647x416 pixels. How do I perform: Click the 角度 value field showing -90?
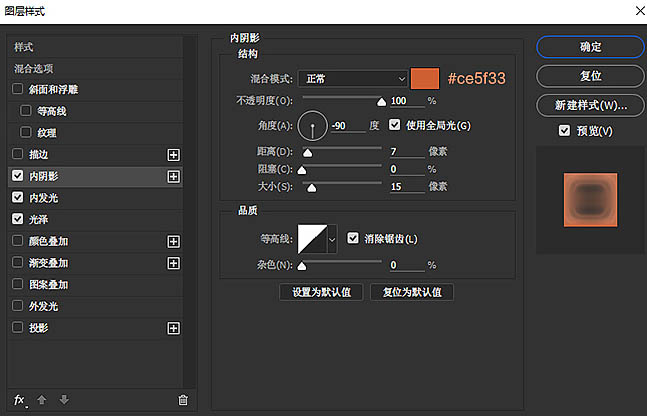(348, 126)
